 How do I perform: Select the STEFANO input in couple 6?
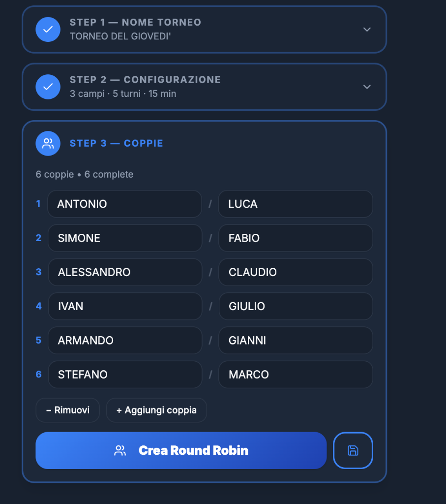point(125,375)
